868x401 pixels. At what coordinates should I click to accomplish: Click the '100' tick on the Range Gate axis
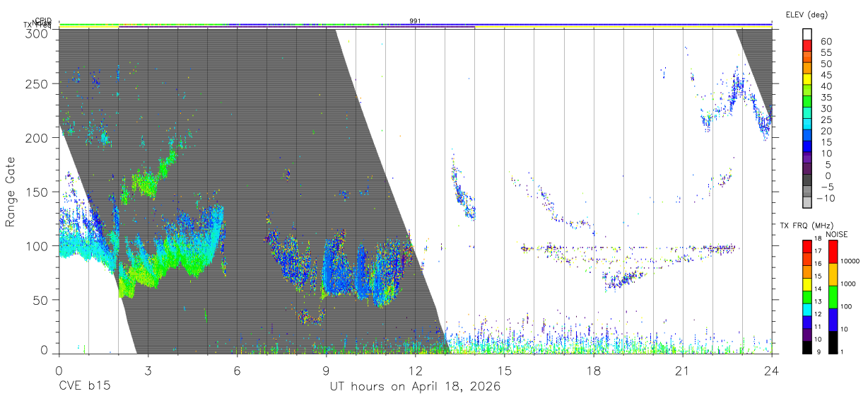click(37, 245)
